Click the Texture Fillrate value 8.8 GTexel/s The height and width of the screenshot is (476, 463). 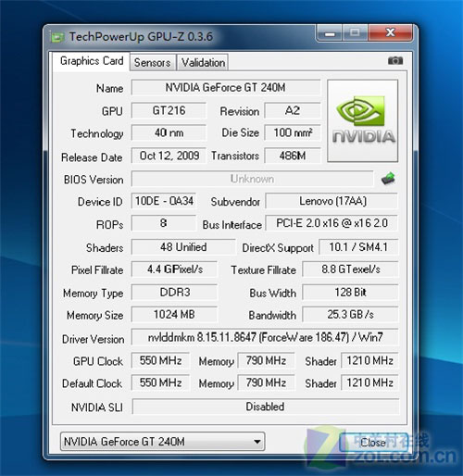coord(350,269)
